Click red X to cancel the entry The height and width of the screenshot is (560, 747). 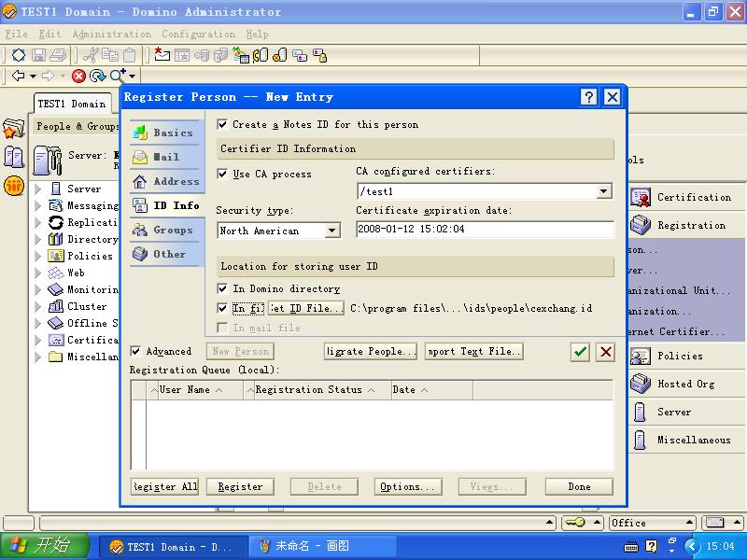coord(605,352)
